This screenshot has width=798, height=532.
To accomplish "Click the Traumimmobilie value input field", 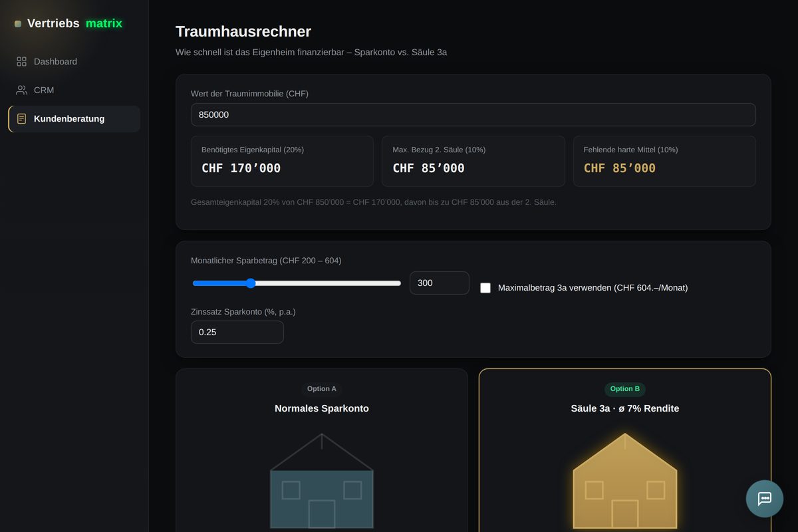I will [x=473, y=114].
